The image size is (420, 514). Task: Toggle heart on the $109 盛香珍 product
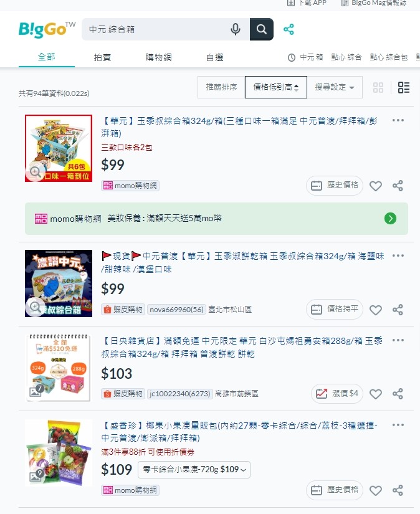(375, 491)
